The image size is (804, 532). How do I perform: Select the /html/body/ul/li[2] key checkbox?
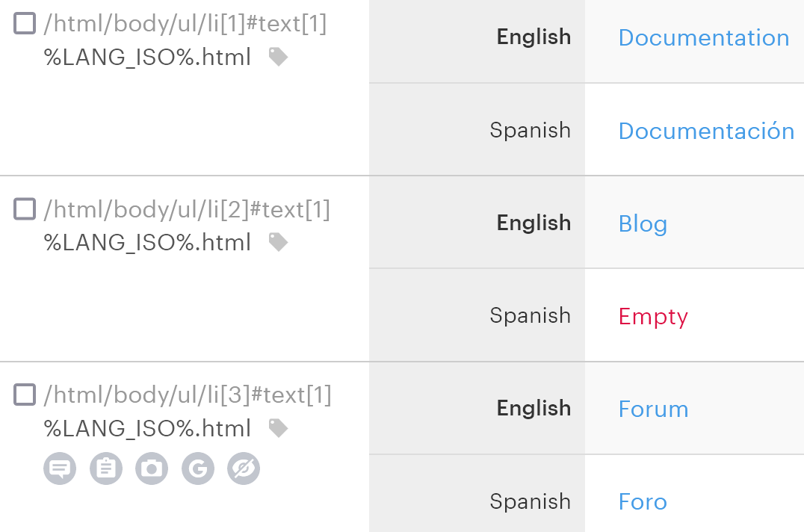click(x=25, y=209)
